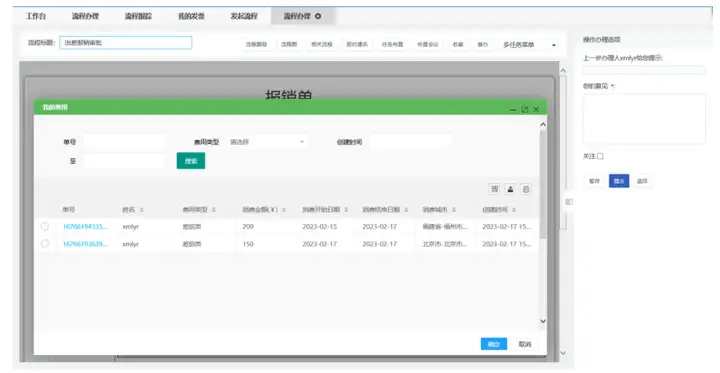The image size is (720, 373).
Task: Select the radio for the 150 amount row
Action: pyautogui.click(x=45, y=244)
